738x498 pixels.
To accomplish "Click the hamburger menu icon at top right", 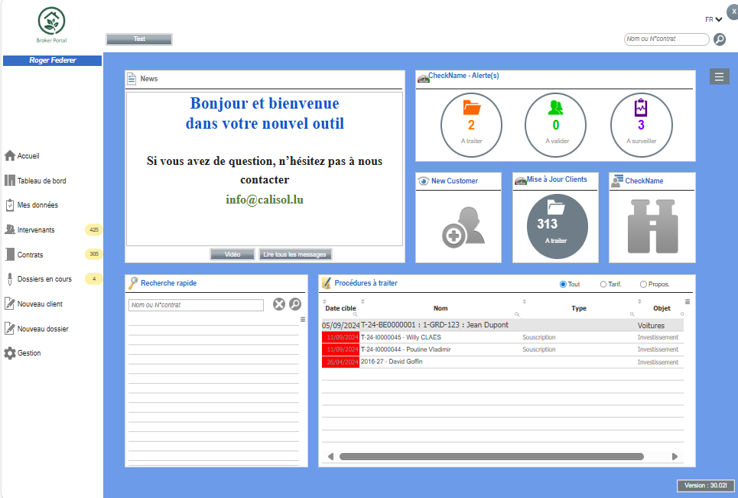I will point(719,77).
